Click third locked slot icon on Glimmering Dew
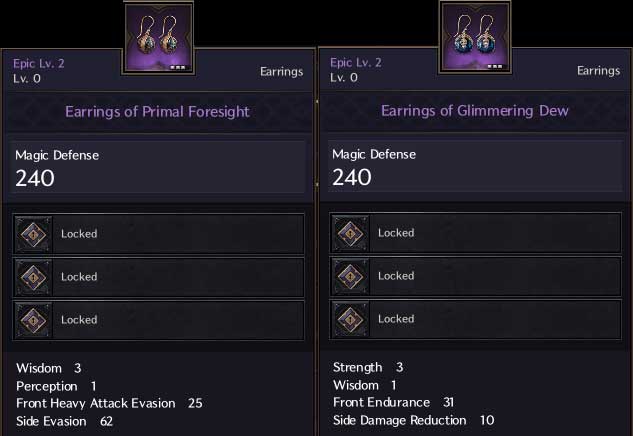Image resolution: width=633 pixels, height=436 pixels. 351,319
